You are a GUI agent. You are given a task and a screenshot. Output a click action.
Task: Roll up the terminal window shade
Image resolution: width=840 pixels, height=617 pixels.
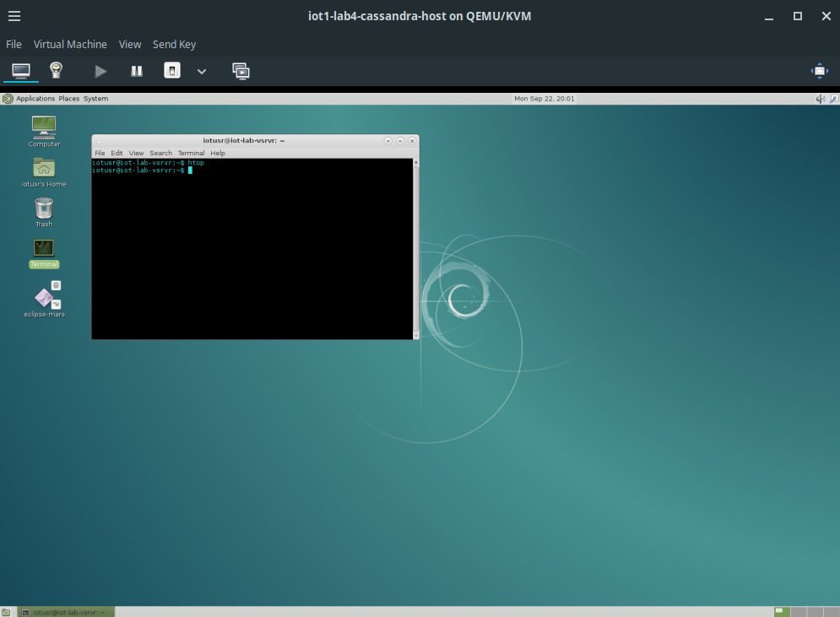coord(399,140)
